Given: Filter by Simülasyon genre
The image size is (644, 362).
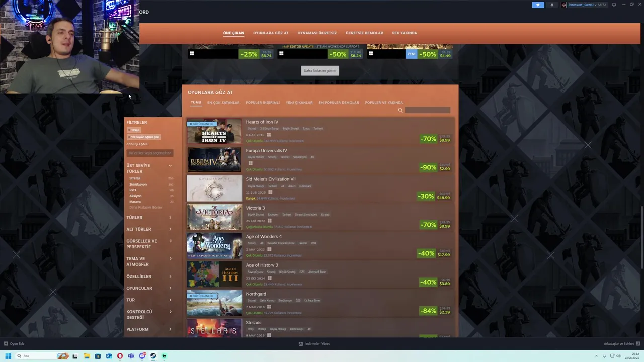Looking at the screenshot, I should pos(138,184).
